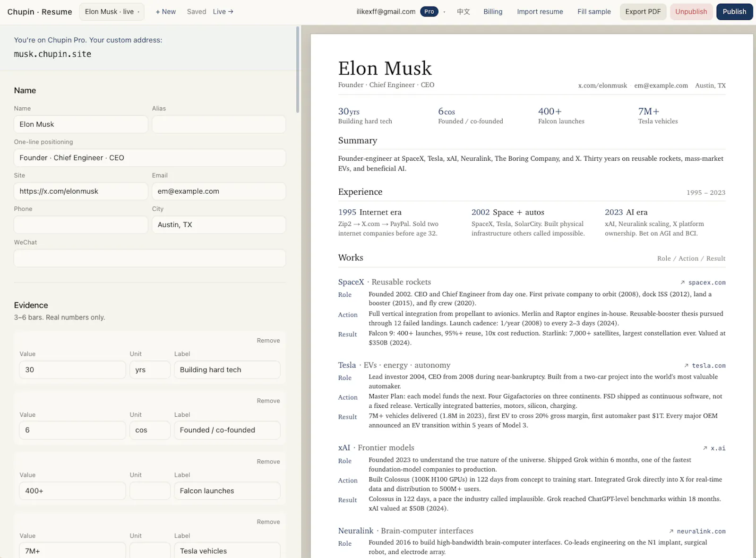The height and width of the screenshot is (558, 756).
Task: Click the Pro badge next to email
Action: (x=429, y=12)
